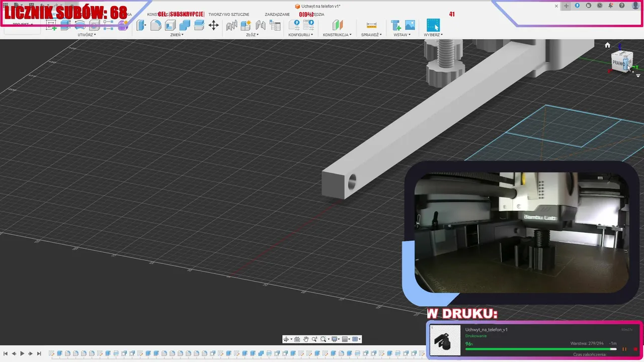The image size is (644, 362).
Task: Select the Uchwyt na telefon v1 document tab
Action: pyautogui.click(x=317, y=6)
